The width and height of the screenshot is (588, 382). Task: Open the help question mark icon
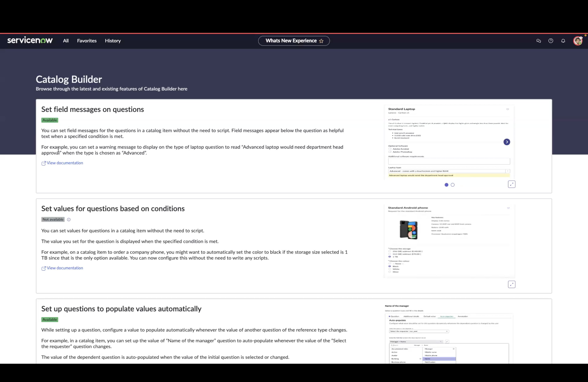point(551,41)
